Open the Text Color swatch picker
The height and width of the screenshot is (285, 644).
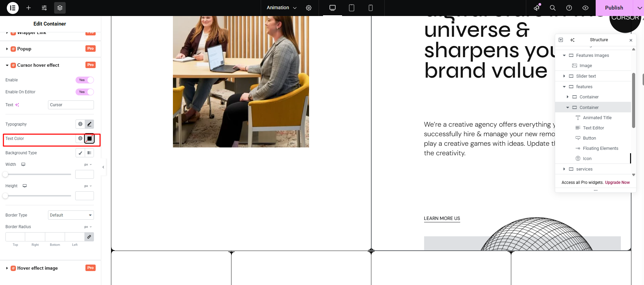coord(90,139)
